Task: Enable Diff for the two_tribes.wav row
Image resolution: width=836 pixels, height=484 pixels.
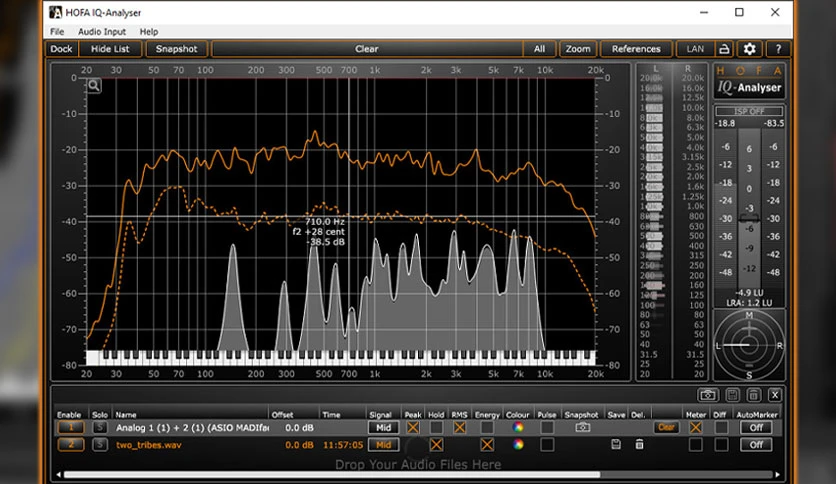Action: coord(721,444)
